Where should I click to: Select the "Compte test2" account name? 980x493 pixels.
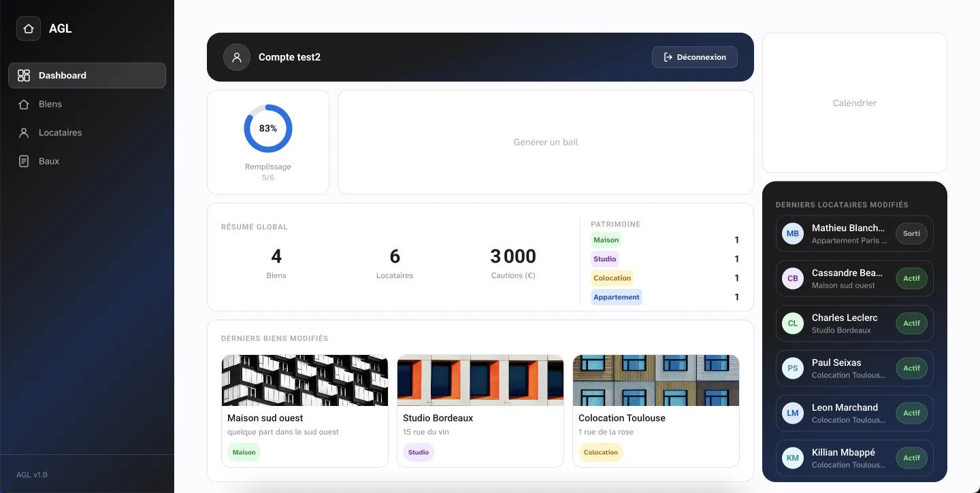[x=289, y=57]
